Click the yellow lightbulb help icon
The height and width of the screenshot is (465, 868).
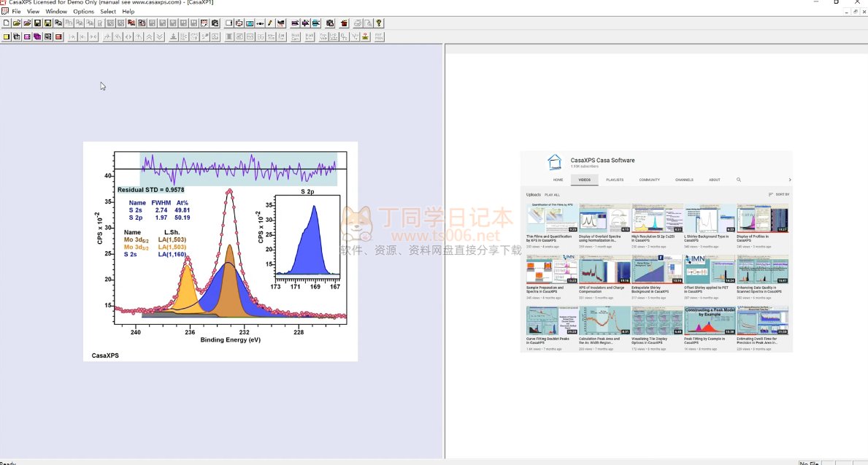[x=379, y=23]
